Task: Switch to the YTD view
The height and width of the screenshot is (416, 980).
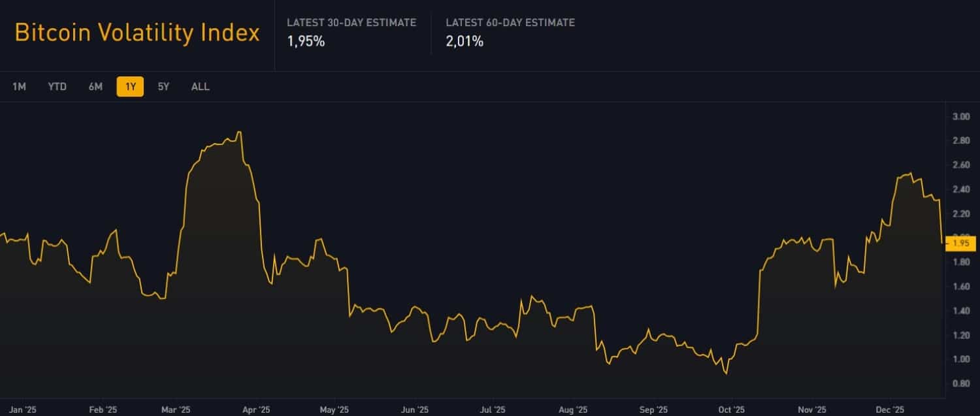Action: [57, 86]
